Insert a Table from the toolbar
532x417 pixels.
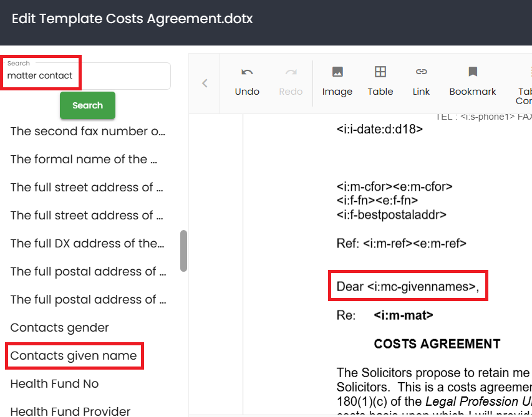coord(380,72)
